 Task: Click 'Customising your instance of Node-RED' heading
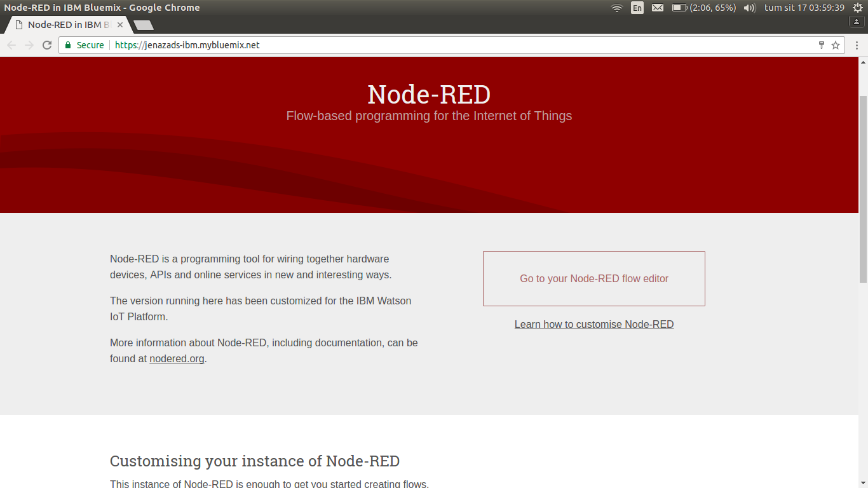click(255, 461)
